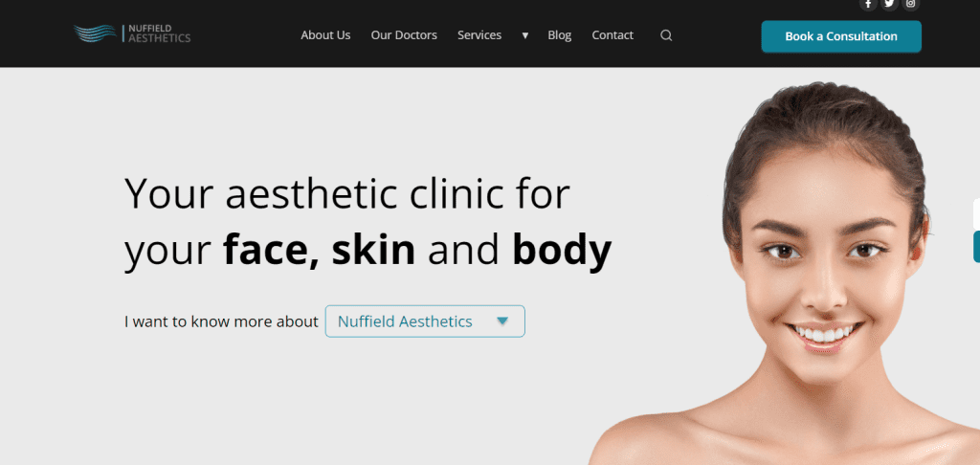Viewport: 980px width, 465px height.
Task: Visit the Blog section
Action: pyautogui.click(x=559, y=35)
